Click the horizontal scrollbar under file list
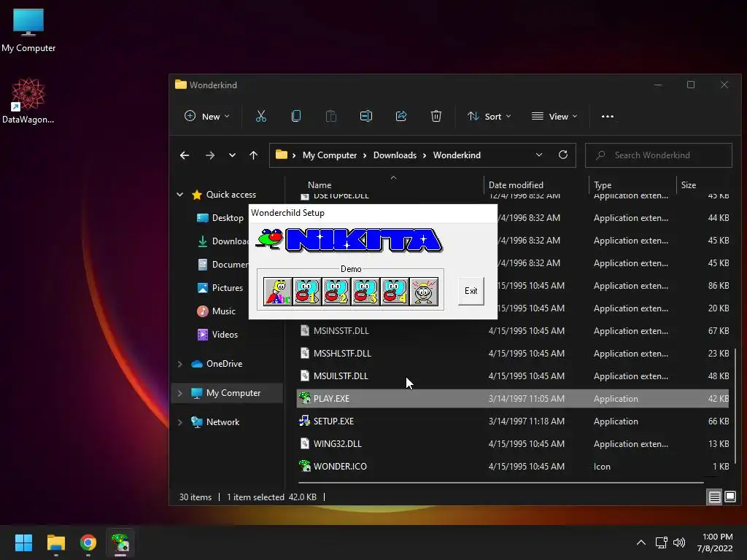The width and height of the screenshot is (747, 560). point(501,483)
